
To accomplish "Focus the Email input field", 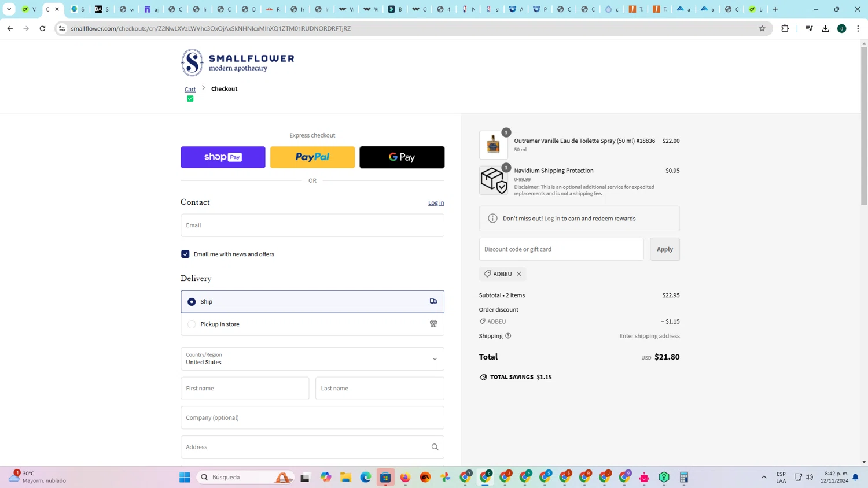I will pos(312,225).
